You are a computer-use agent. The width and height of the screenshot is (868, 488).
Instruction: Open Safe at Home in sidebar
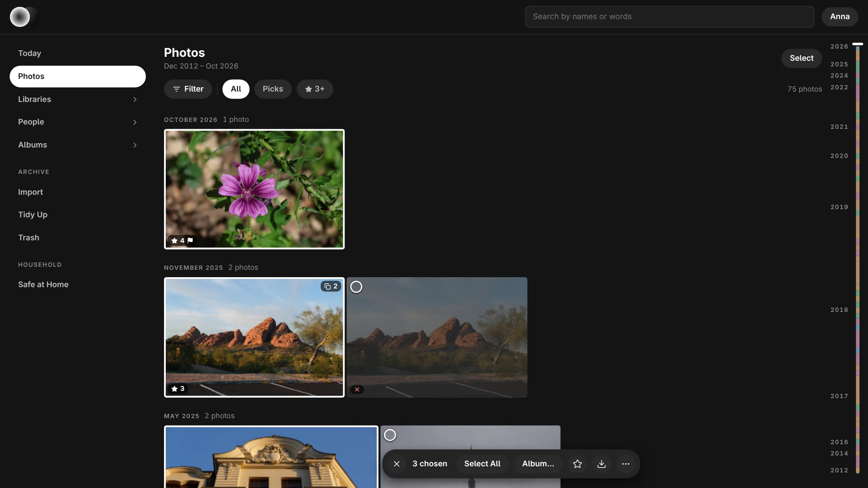[78, 285]
